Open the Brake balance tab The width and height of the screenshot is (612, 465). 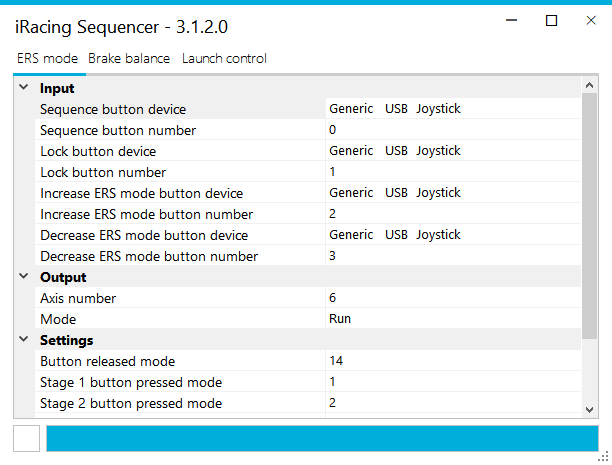[x=129, y=59]
